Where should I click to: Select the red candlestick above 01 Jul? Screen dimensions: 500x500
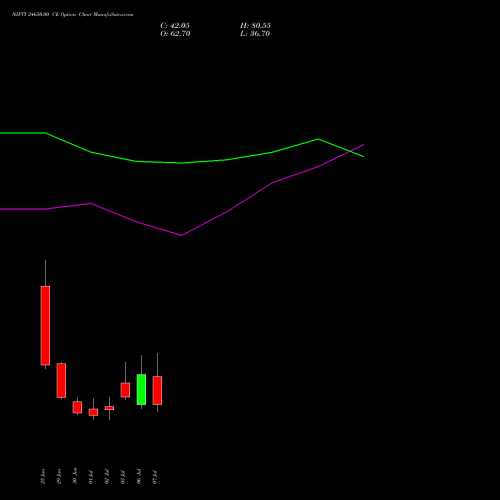93,412
